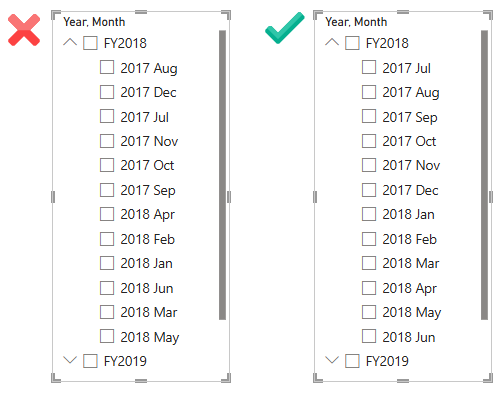504x397 pixels.
Task: Check FY2019 box in the right slicer
Action: tap(352, 361)
